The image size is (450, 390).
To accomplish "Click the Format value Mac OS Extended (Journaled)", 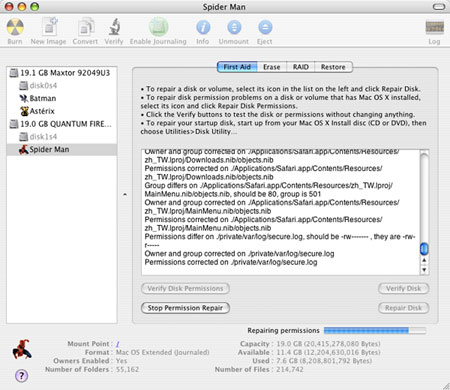I will 162,352.
